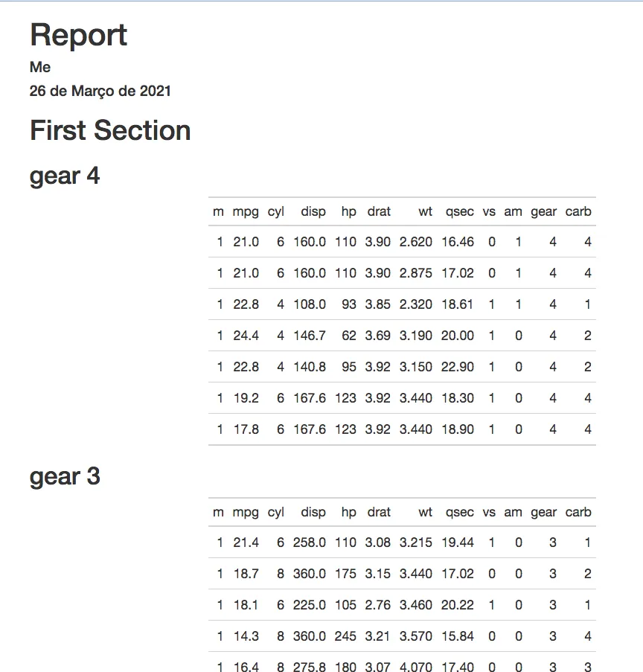Click the wt cell showing 2.320
This screenshot has height=672, width=643.
(416, 304)
